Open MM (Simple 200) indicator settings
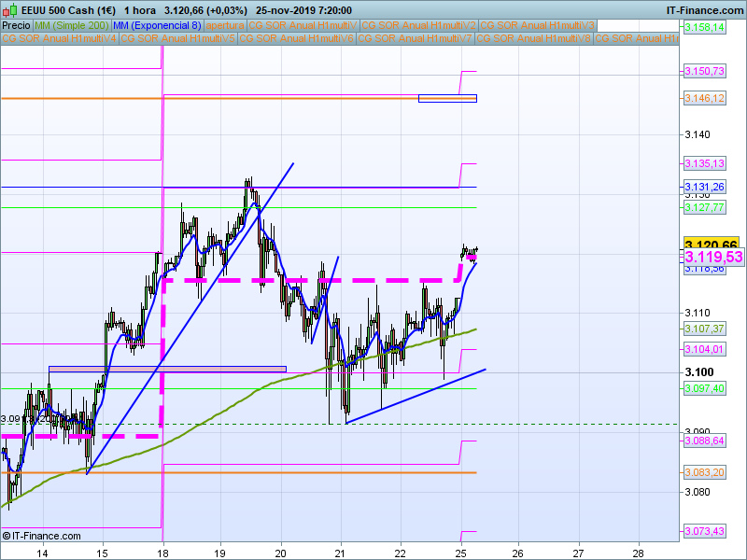The width and height of the screenshot is (747, 560). (x=72, y=26)
